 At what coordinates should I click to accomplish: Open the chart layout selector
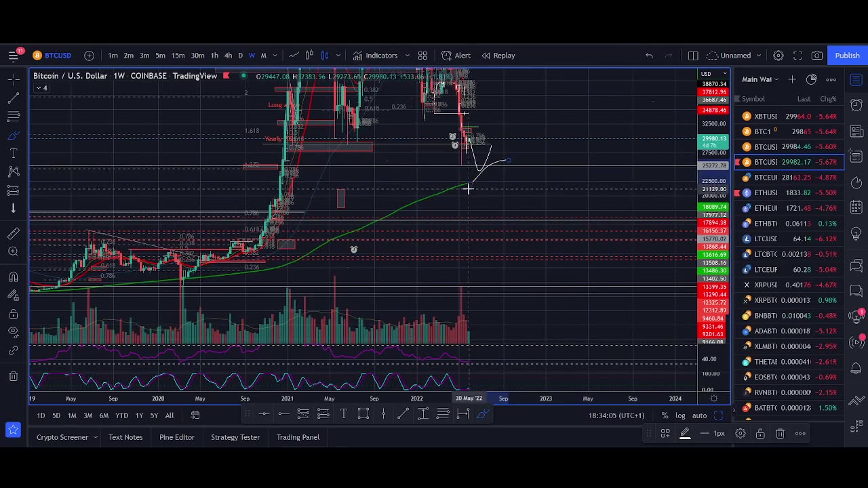[x=693, y=56]
